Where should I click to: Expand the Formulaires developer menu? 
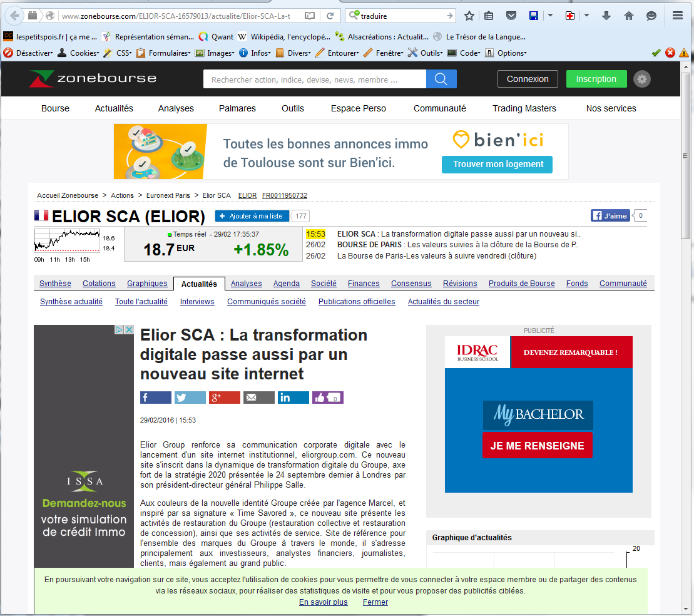tap(164, 53)
